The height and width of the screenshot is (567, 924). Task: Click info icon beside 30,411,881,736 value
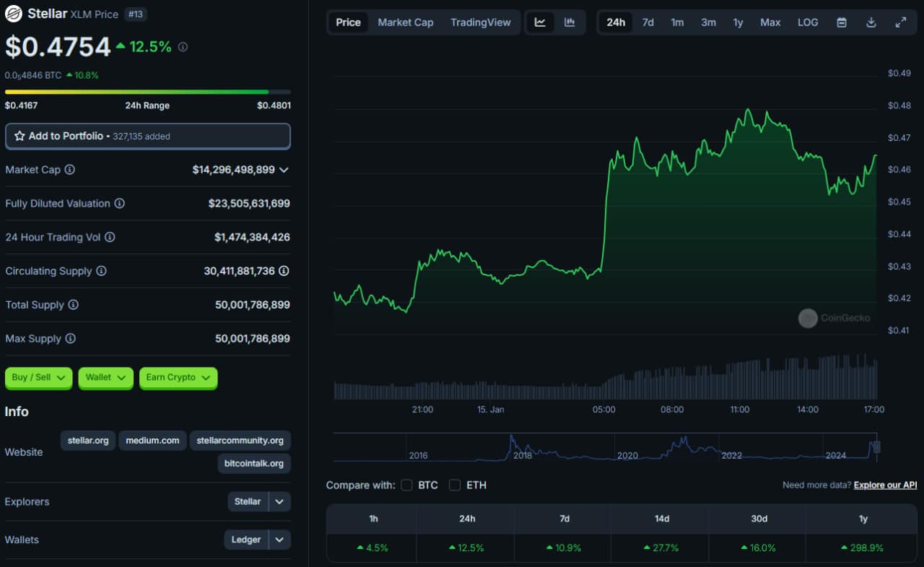(x=284, y=271)
